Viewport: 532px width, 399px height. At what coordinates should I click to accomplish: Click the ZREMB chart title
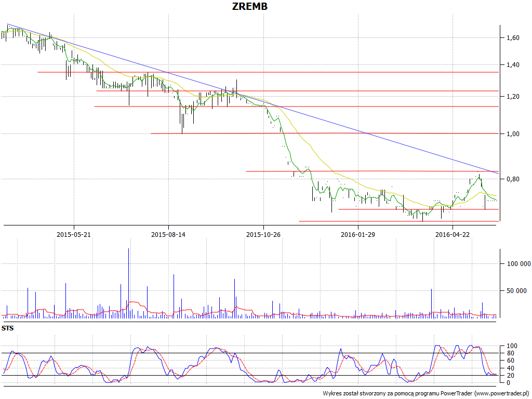[x=250, y=6]
